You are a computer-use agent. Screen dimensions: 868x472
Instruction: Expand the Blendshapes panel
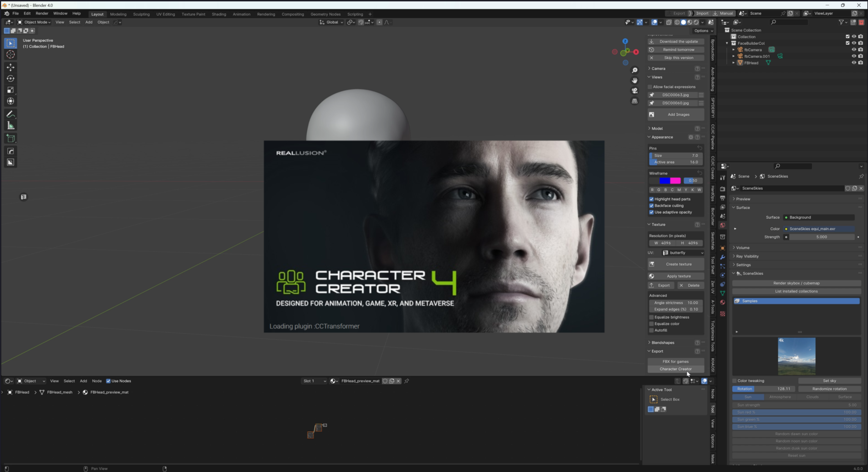tap(662, 343)
